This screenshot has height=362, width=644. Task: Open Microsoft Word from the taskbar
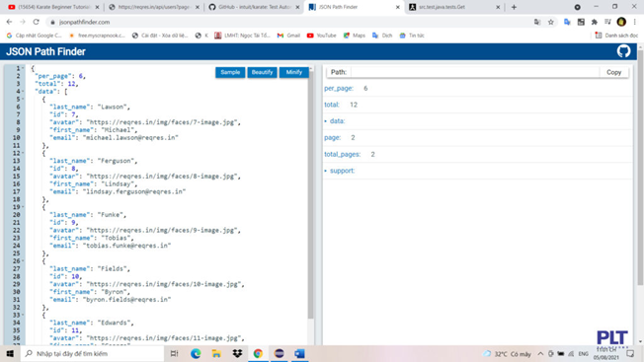click(x=299, y=353)
